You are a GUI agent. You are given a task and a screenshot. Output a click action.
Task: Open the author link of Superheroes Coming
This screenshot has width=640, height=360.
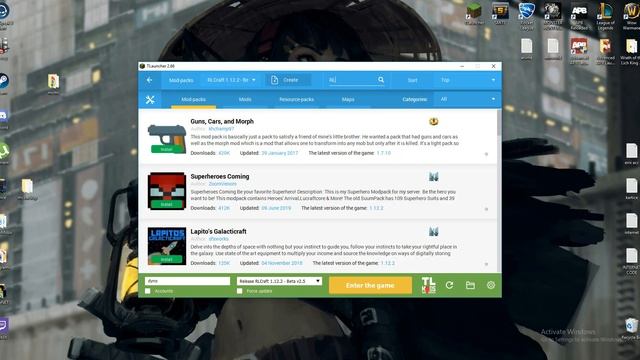click(222, 184)
